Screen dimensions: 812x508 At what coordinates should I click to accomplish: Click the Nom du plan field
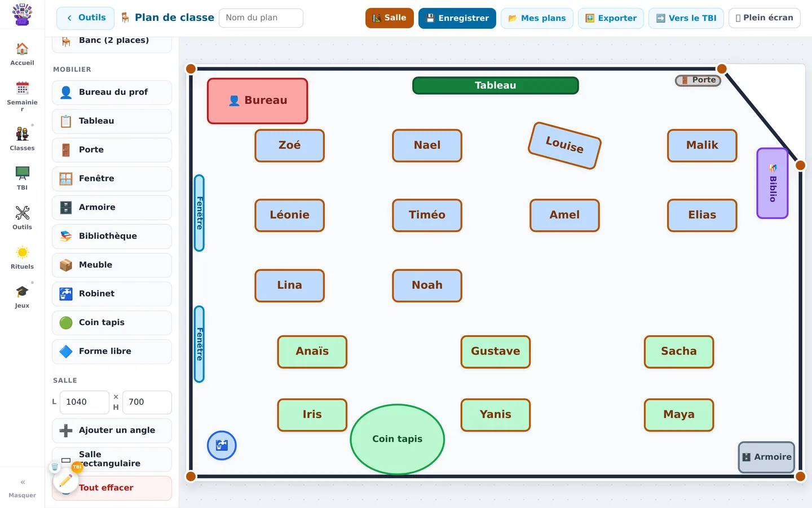coord(261,18)
